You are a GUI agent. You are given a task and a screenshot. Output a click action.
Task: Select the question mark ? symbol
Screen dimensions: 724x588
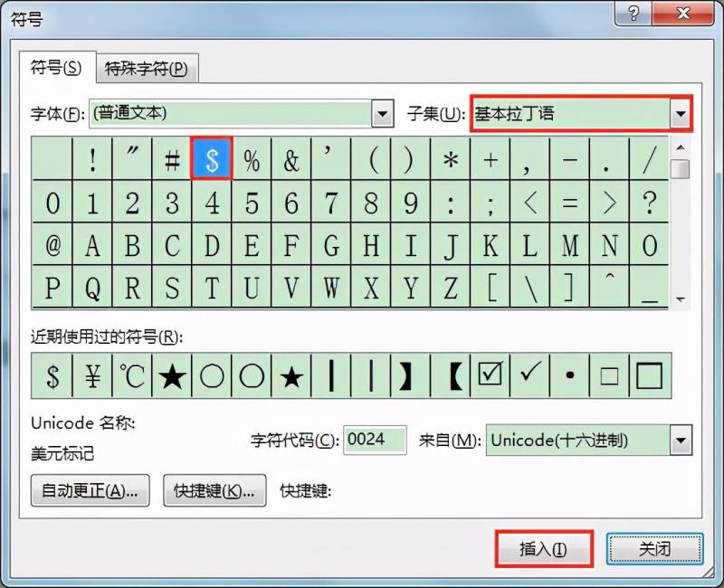point(649,202)
